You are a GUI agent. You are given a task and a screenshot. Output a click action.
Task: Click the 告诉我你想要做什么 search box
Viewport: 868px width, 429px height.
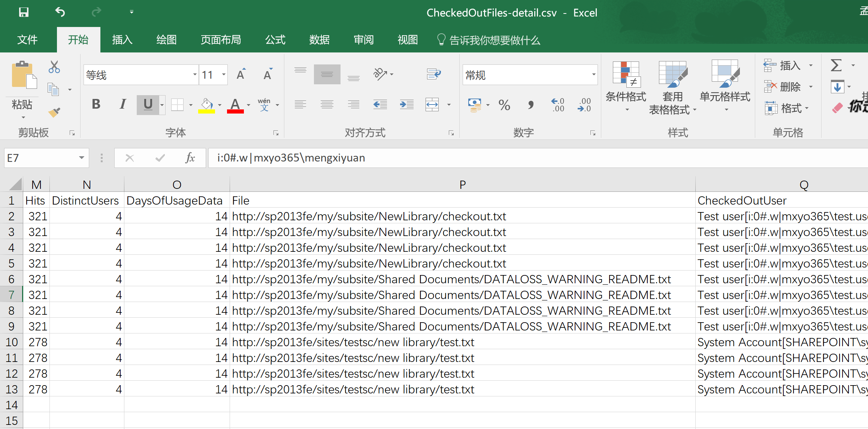[489, 40]
